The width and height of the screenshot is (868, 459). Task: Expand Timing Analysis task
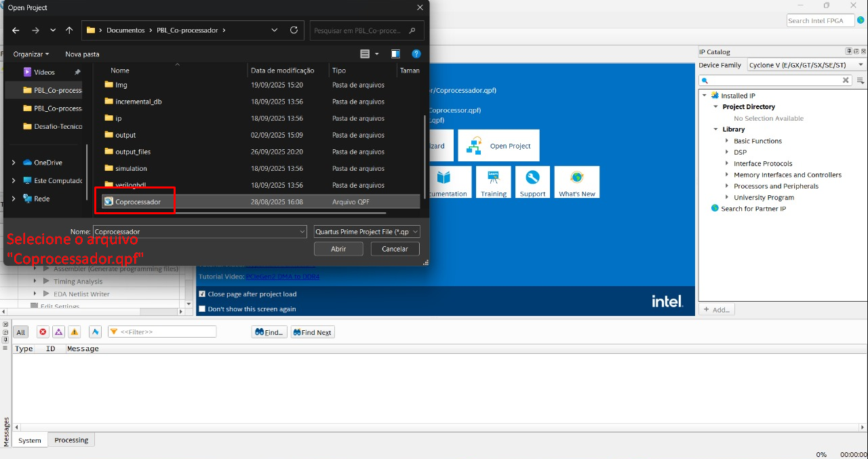(36, 281)
